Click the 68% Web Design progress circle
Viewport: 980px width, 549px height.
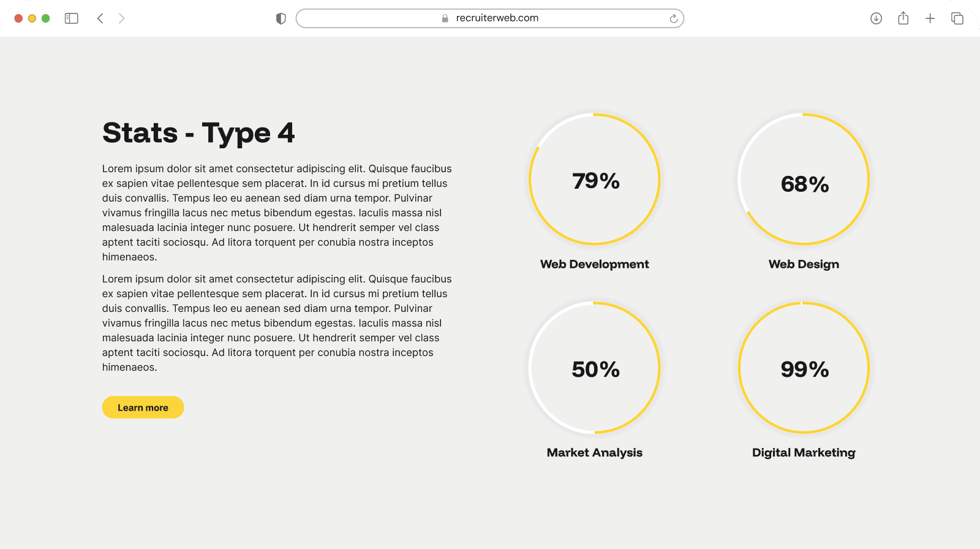tap(804, 180)
